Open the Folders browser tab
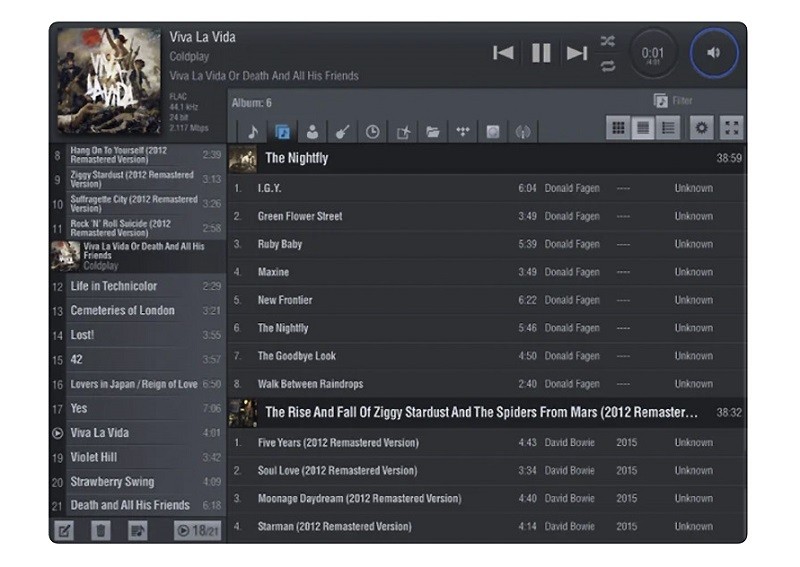This screenshot has width=800, height=567. 433,132
